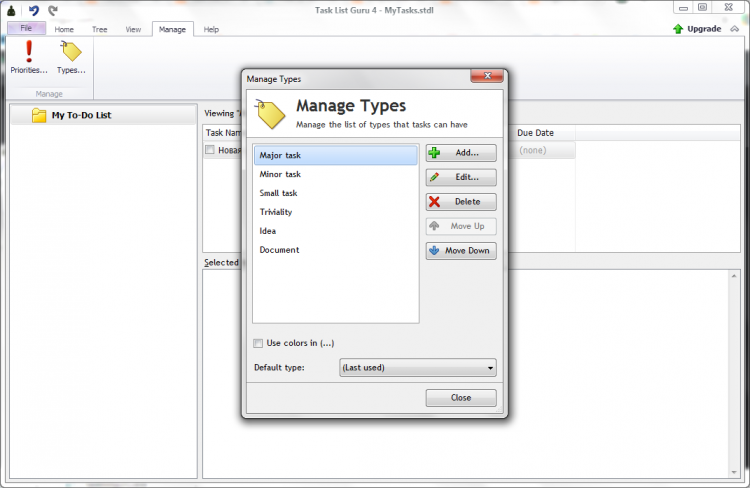This screenshot has height=488, width=750.
Task: Enable the Use colors in checkbox
Action: (x=258, y=343)
